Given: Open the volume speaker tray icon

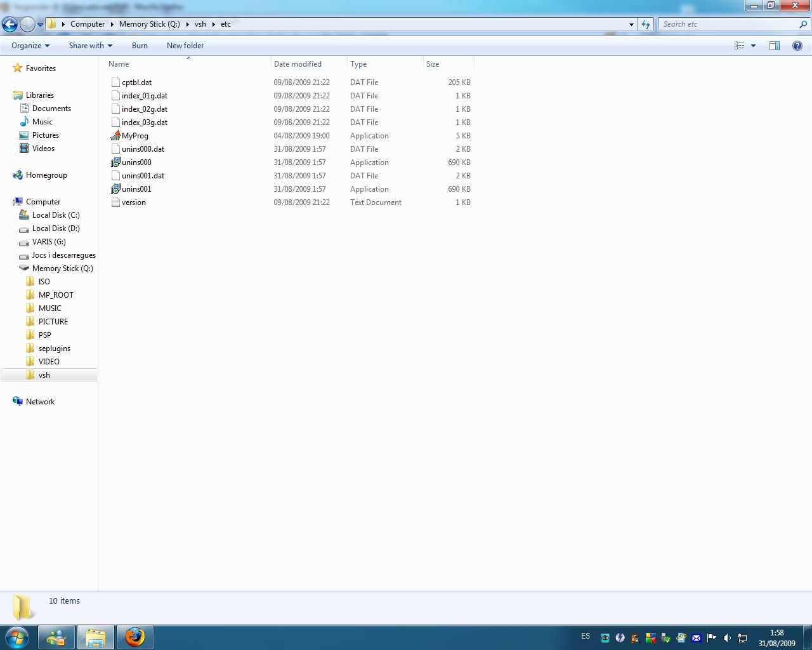Looking at the screenshot, I should pos(727,638).
